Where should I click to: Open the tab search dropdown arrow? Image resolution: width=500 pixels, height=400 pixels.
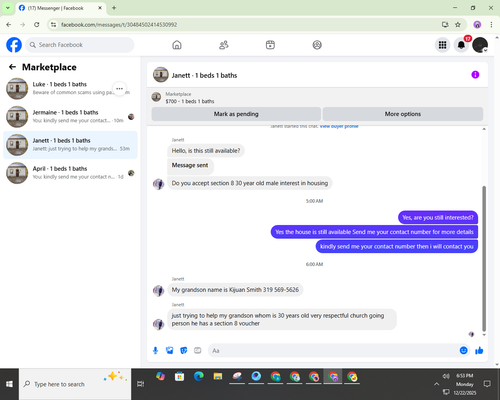point(8,8)
